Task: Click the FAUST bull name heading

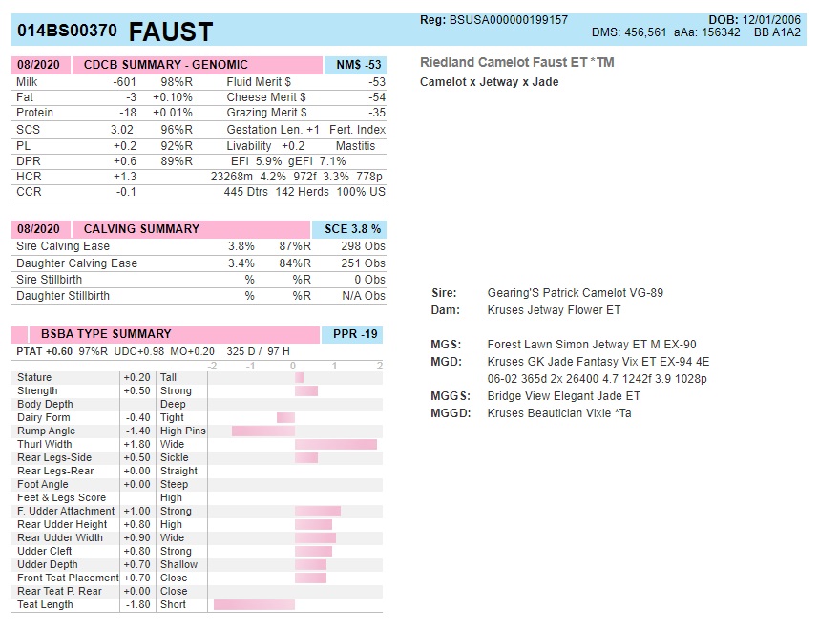Action: pos(171,32)
